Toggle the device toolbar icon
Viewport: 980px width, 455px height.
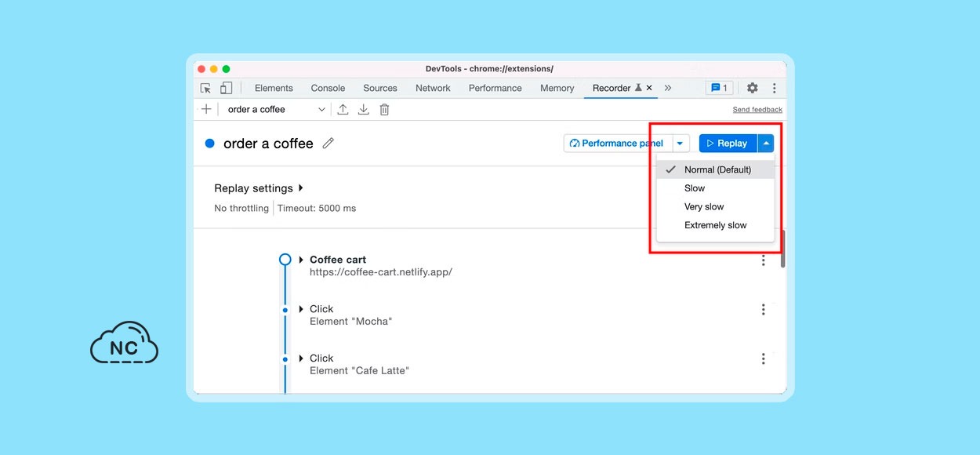click(226, 88)
